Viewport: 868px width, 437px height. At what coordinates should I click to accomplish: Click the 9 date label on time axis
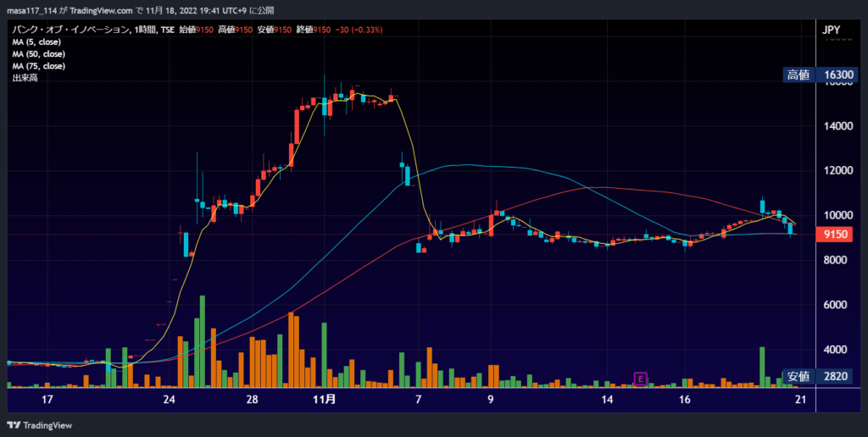pyautogui.click(x=491, y=400)
